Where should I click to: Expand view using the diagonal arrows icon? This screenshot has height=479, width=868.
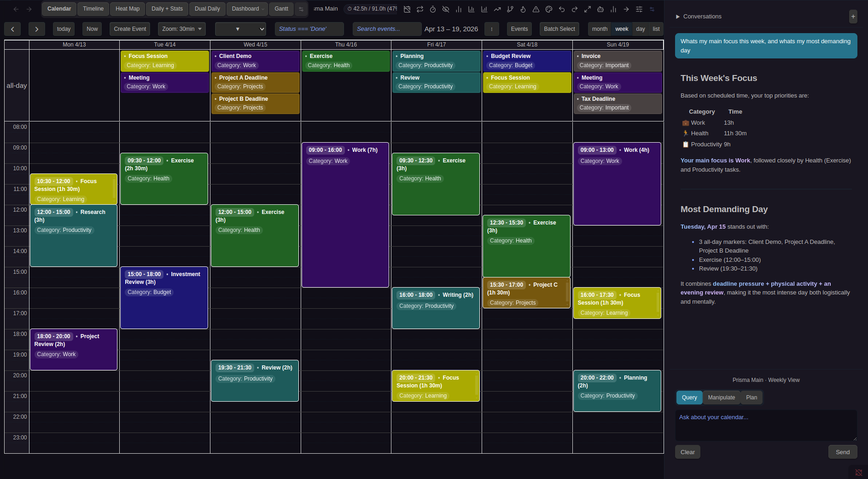coord(588,9)
